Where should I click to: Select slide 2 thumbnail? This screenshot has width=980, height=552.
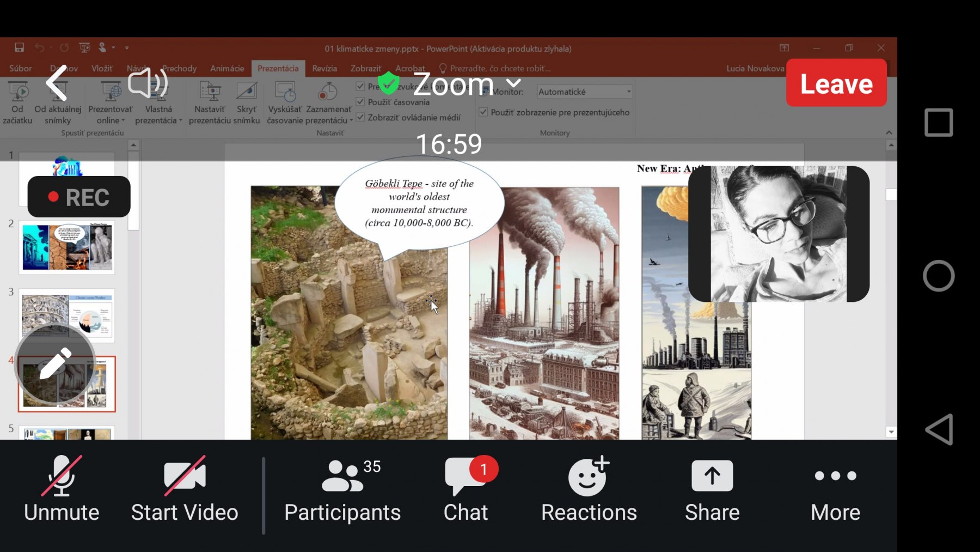[x=67, y=247]
